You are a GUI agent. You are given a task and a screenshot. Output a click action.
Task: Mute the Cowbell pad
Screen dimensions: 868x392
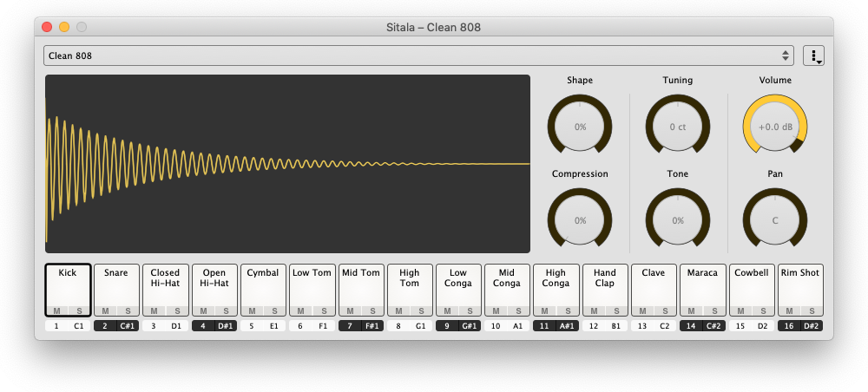coord(740,310)
